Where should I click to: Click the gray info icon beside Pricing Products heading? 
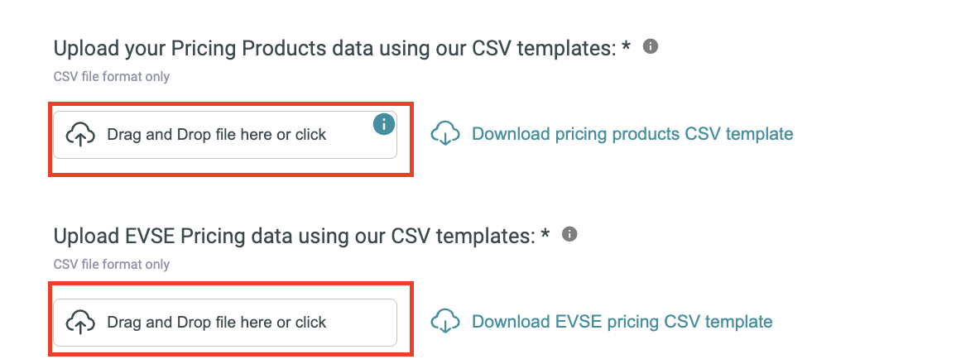coord(651,47)
